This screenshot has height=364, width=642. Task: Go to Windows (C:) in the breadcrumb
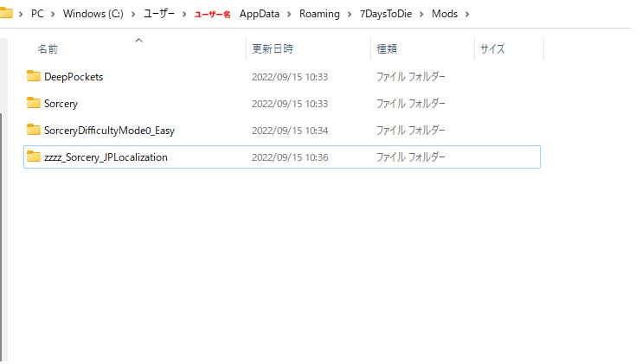pyautogui.click(x=93, y=14)
